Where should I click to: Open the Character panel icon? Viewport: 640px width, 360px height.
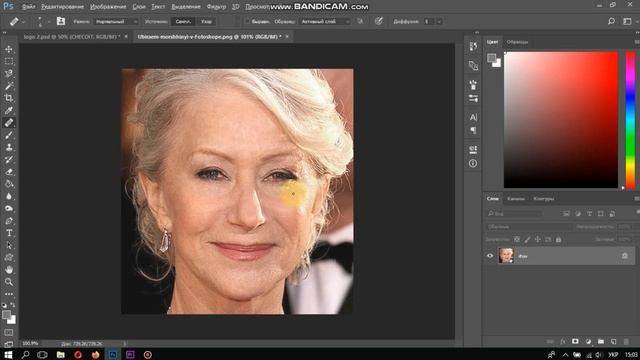(473, 118)
